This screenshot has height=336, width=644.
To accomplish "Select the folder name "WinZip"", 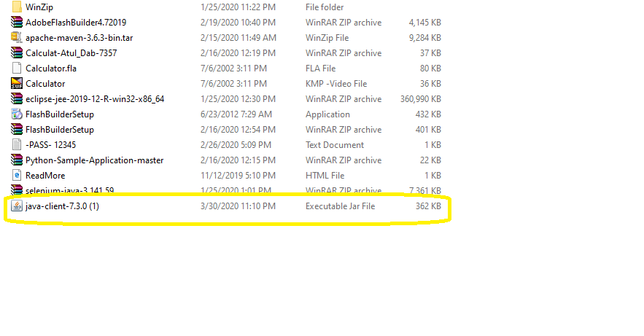I will 39,7.
